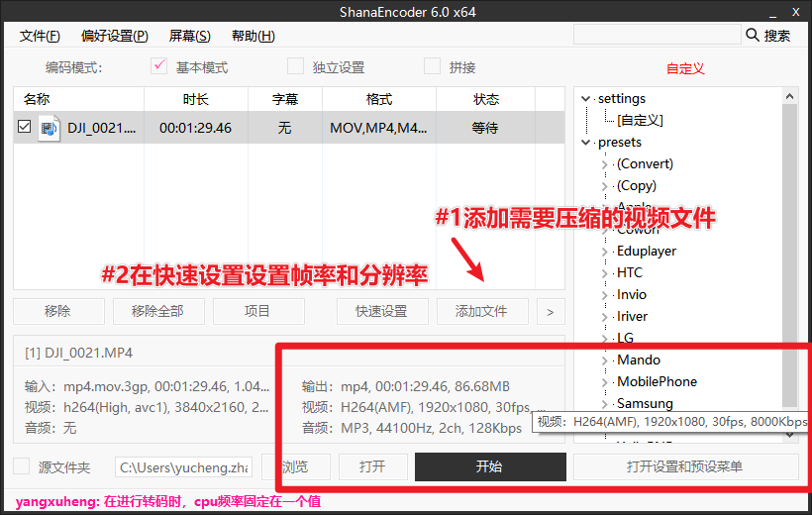Click the 状态 column header
Viewport: 812px width, 515px height.
click(486, 99)
